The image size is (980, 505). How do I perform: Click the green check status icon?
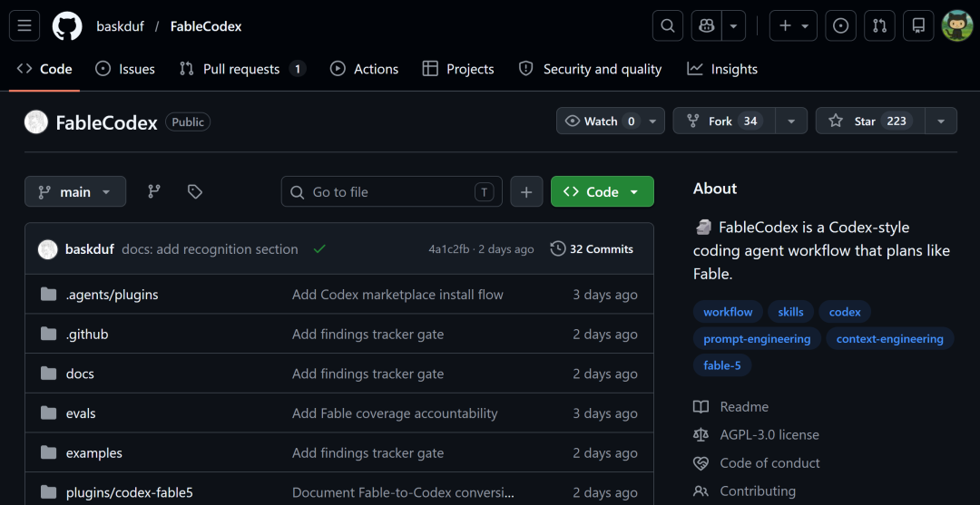pos(319,249)
